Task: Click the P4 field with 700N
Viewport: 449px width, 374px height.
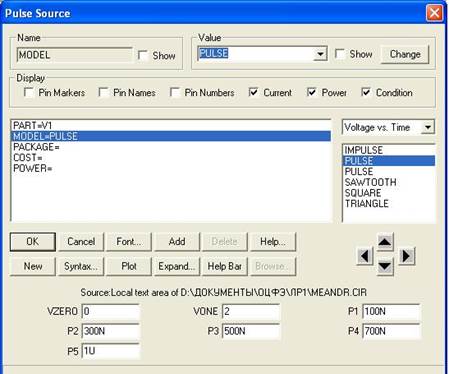Action: tap(392, 331)
